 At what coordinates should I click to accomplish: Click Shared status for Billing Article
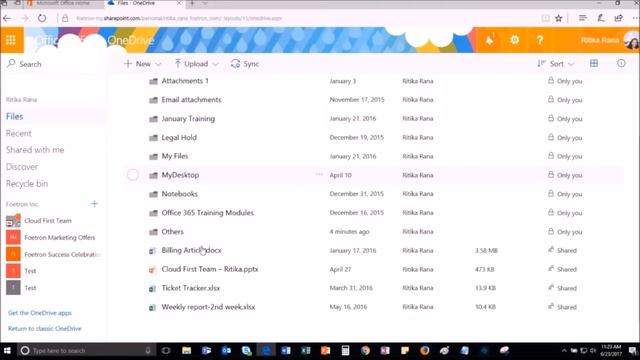pos(562,250)
